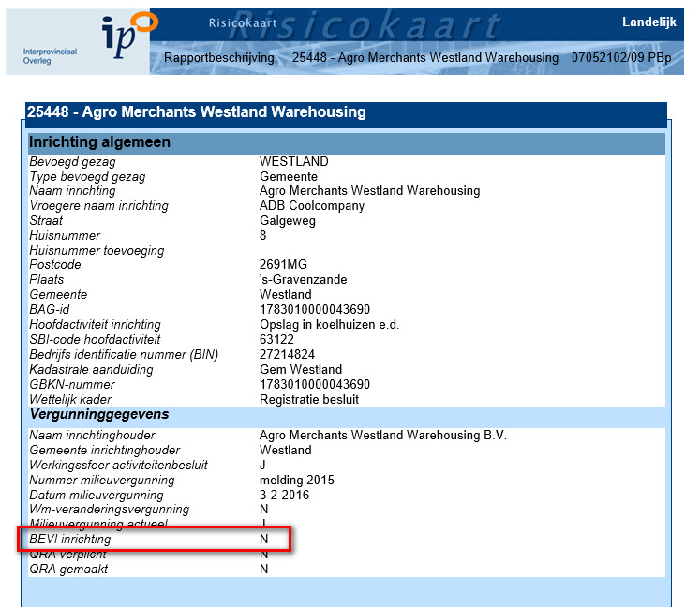Viewport: 700px width, 607px height.
Task: Click the place 's-Gravenzande
Action: [x=303, y=280]
